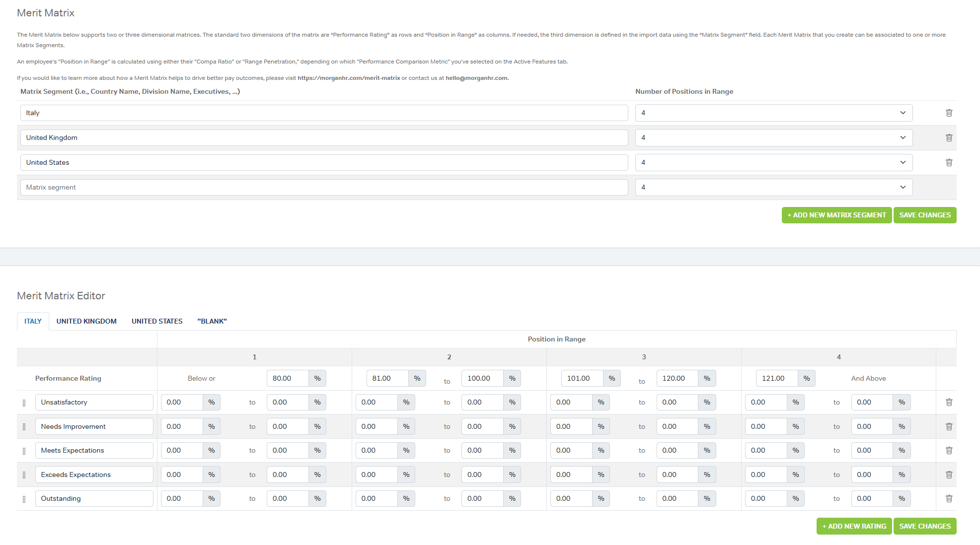Open the "BLANK" matrix tab
This screenshot has height=545, width=980.
(x=212, y=322)
